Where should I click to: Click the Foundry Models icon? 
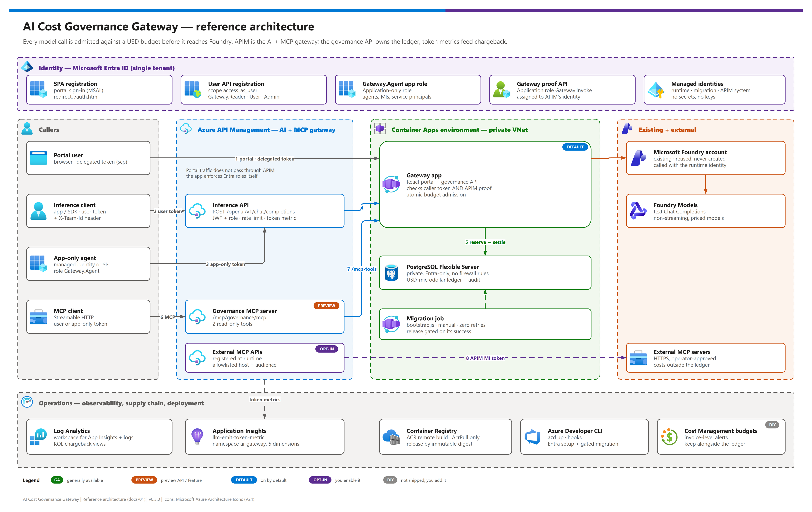pos(638,211)
